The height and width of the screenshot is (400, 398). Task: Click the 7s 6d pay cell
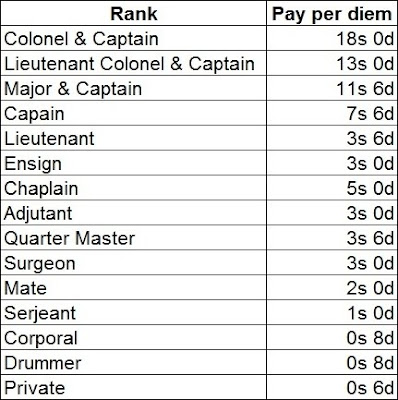[332, 113]
